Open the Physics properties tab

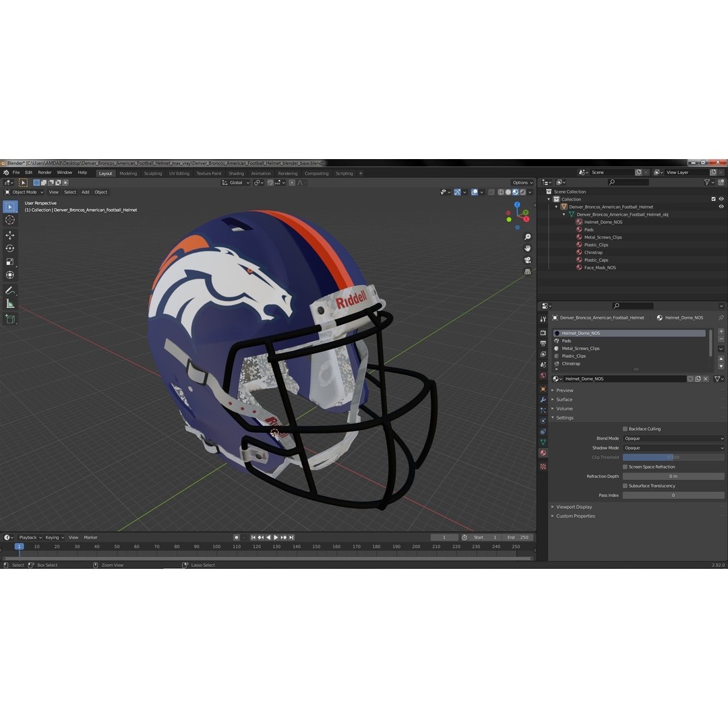tap(543, 421)
